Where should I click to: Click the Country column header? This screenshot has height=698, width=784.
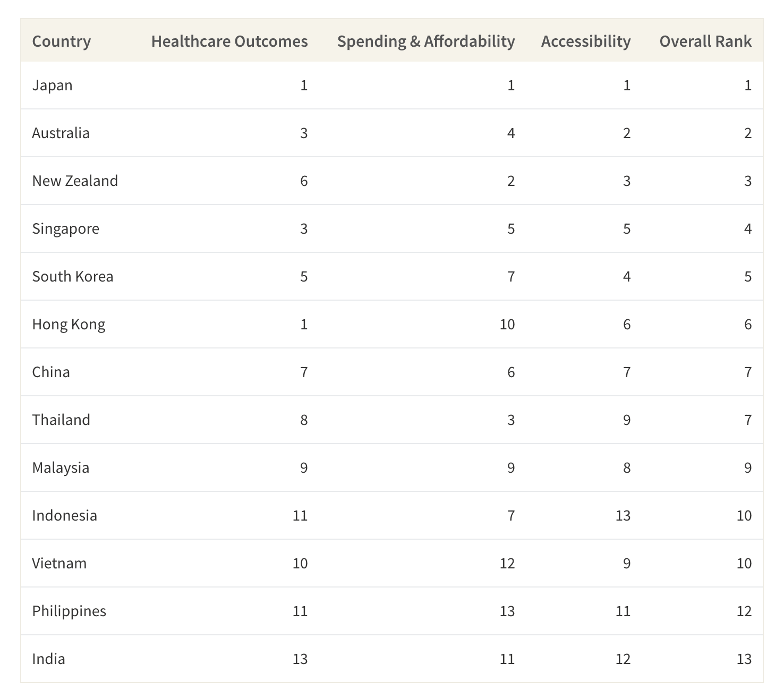pyautogui.click(x=61, y=41)
